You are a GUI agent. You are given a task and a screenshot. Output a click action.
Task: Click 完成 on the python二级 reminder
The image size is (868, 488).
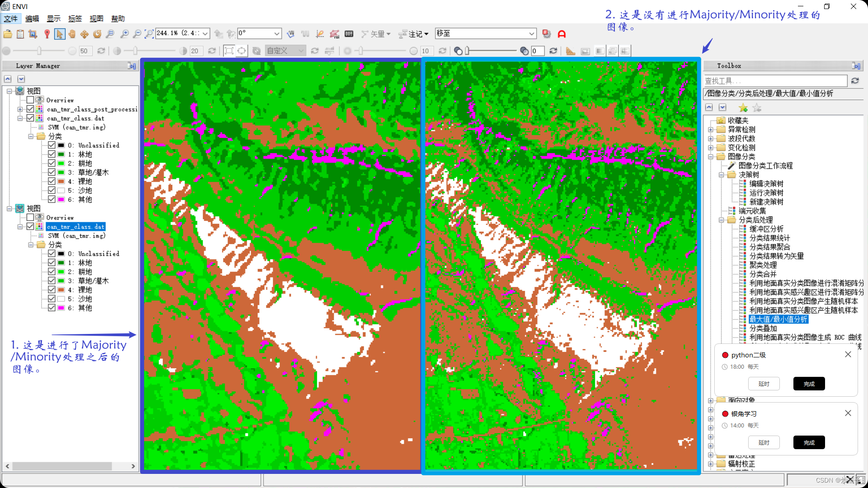809,384
